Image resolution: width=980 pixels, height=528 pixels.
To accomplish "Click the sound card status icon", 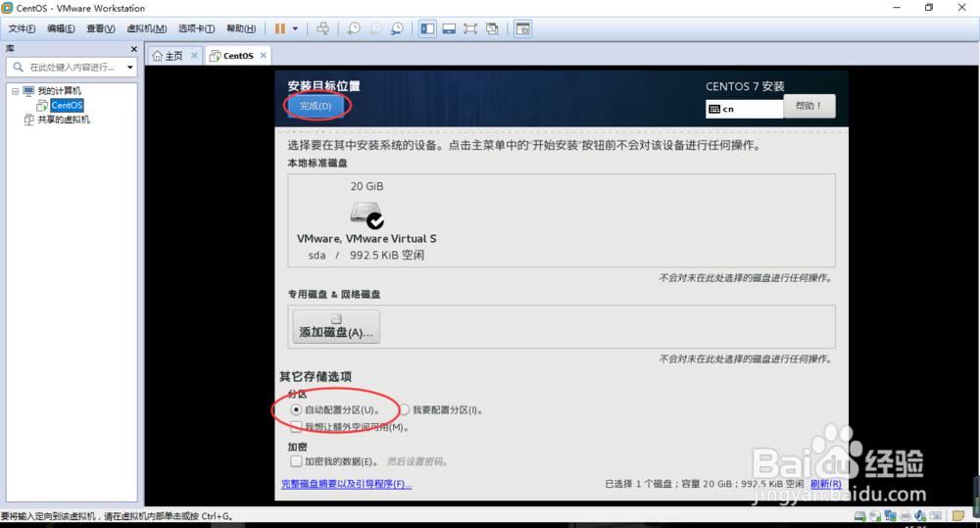I will coord(920,516).
